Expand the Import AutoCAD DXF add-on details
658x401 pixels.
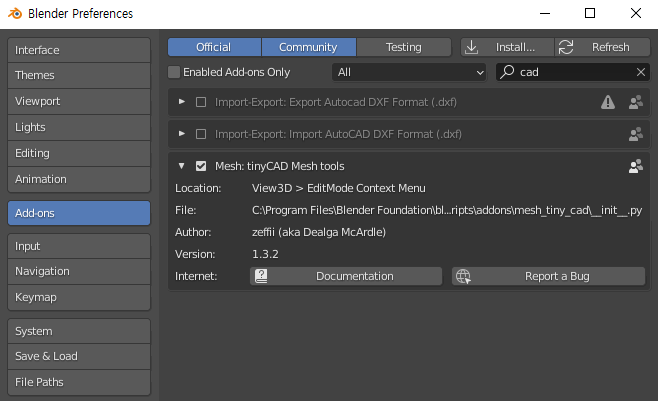182,134
